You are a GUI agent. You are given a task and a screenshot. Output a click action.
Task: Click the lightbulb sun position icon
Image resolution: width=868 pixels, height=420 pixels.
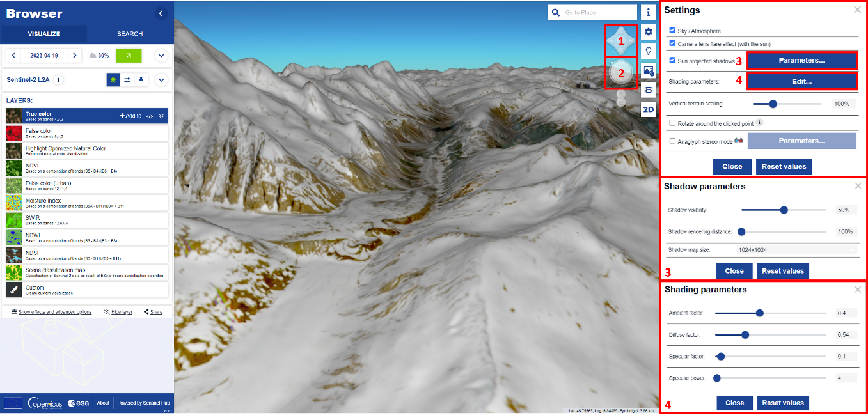[649, 51]
